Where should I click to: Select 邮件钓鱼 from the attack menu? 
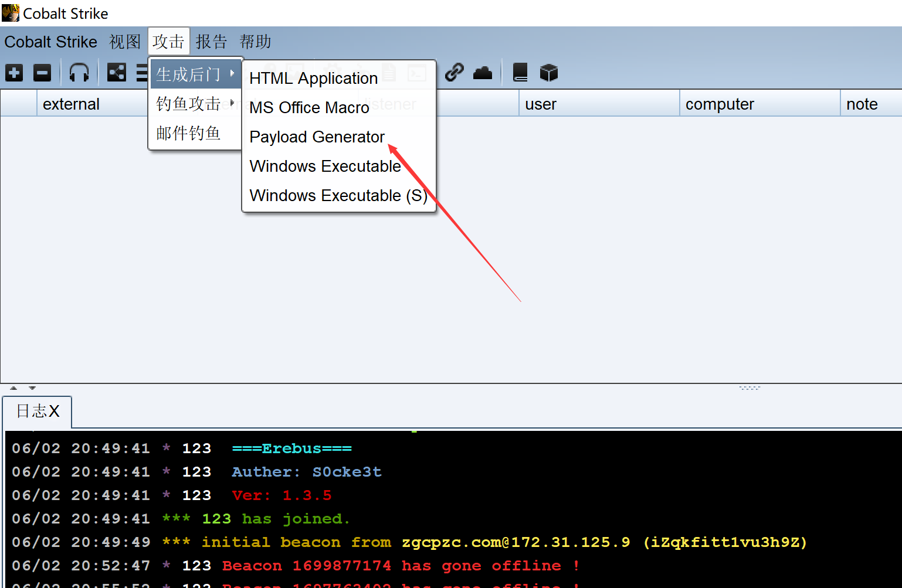pos(196,132)
